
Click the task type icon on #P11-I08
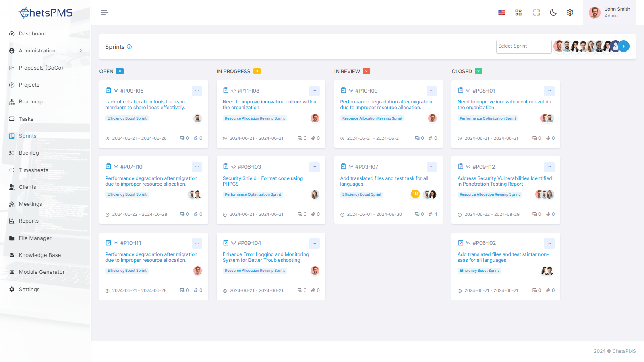click(x=226, y=91)
